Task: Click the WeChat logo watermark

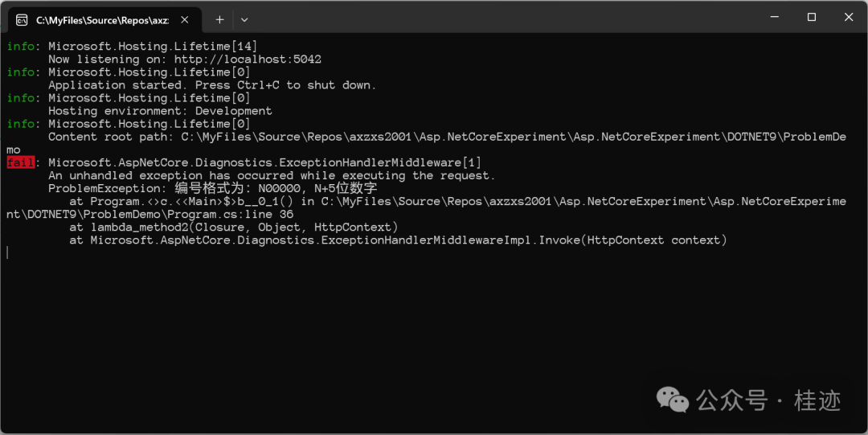Action: pyautogui.click(x=672, y=400)
